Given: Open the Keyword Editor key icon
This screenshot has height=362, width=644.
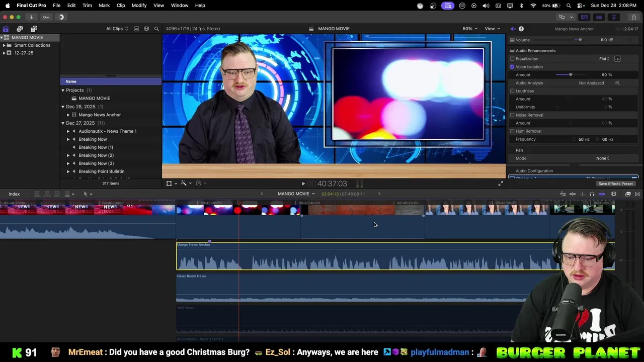Looking at the screenshot, I should click(46, 17).
